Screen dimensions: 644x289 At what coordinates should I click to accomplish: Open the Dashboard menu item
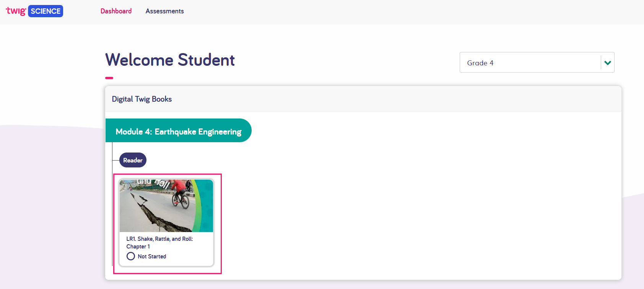pyautogui.click(x=116, y=11)
